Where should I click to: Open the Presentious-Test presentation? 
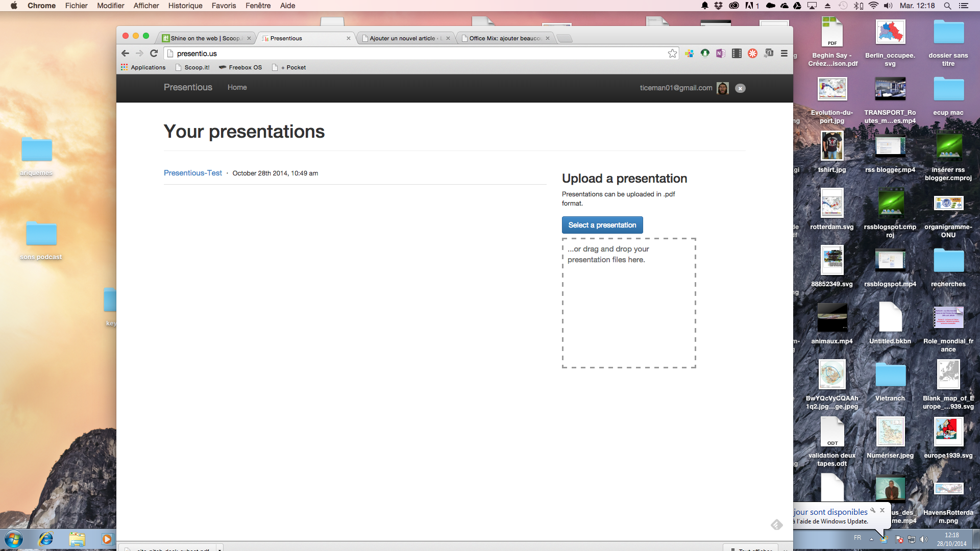193,173
